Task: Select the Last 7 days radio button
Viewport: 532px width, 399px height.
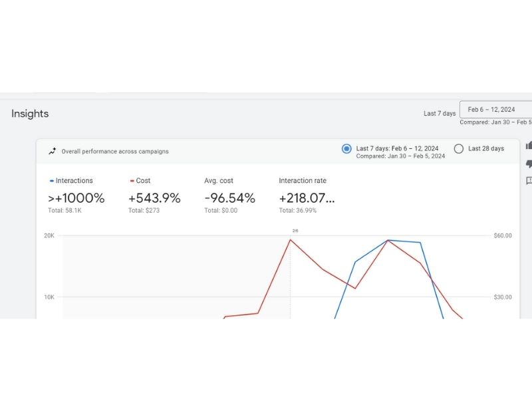Action: (346, 149)
